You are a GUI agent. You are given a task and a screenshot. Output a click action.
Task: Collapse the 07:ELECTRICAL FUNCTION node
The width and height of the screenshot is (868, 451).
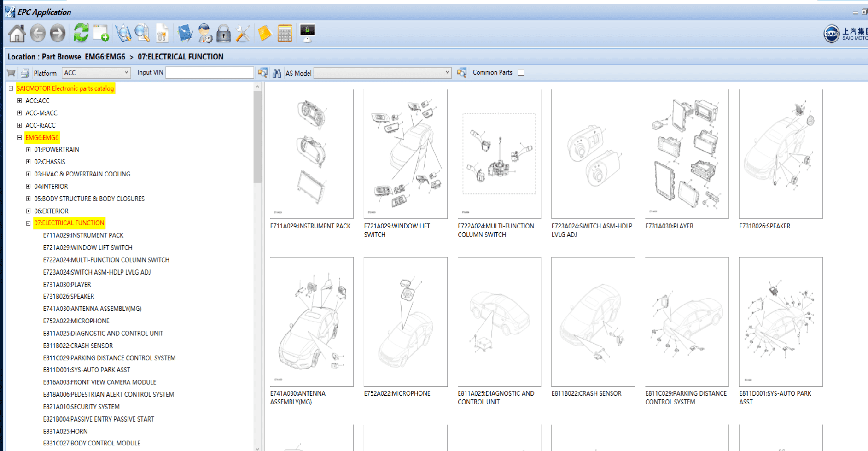29,223
